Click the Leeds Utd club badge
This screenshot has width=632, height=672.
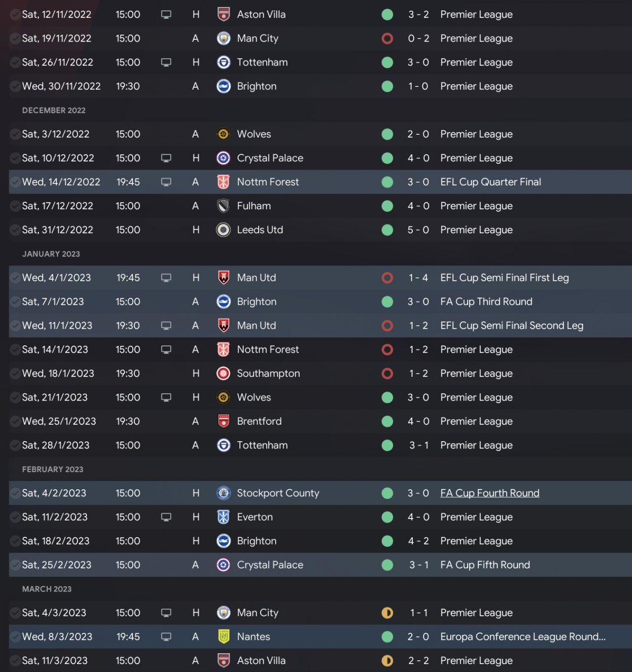tap(223, 230)
